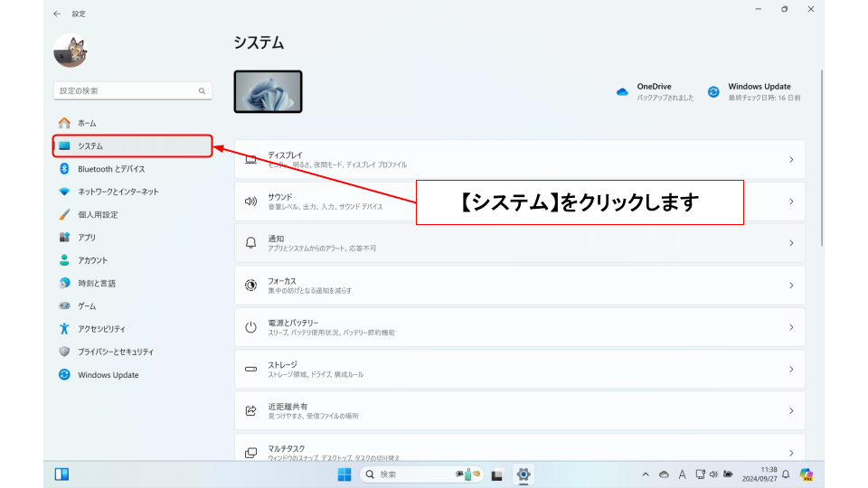Click the Windows Start button in taskbar
The image size is (868, 488).
(x=344, y=474)
